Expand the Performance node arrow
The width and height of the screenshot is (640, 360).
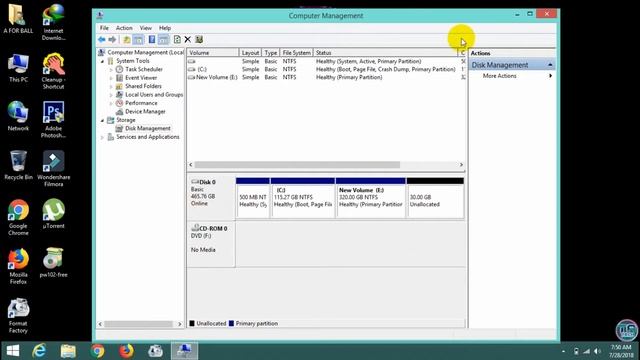coord(111,103)
